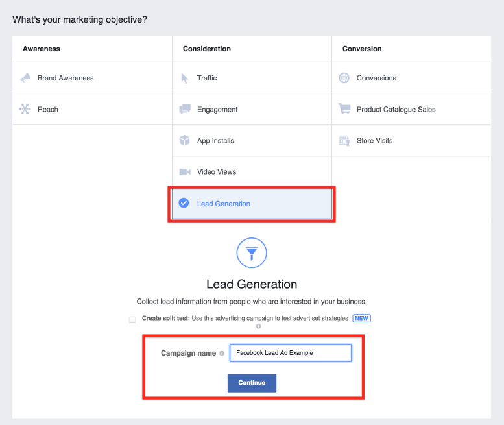The height and width of the screenshot is (425, 504).
Task: Select the App Installs box icon
Action: (184, 141)
